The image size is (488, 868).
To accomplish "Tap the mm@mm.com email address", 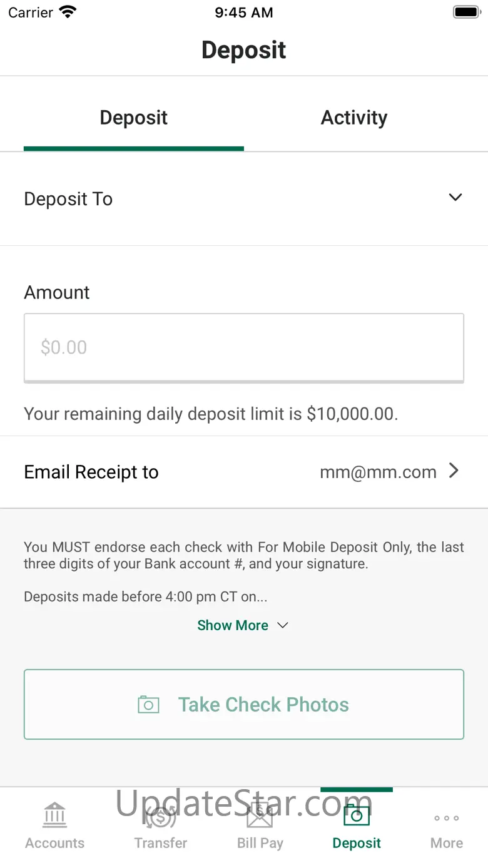I will (x=378, y=472).
